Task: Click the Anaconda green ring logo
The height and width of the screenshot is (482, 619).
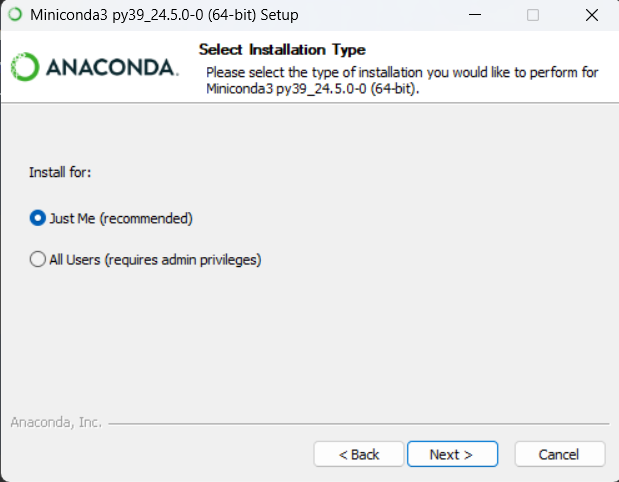Action: [25, 67]
